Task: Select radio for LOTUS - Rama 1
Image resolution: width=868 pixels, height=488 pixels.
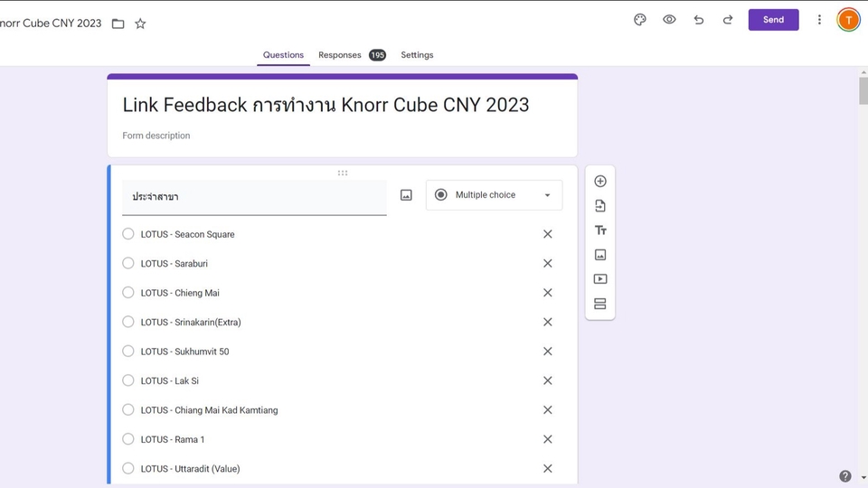Action: click(127, 439)
